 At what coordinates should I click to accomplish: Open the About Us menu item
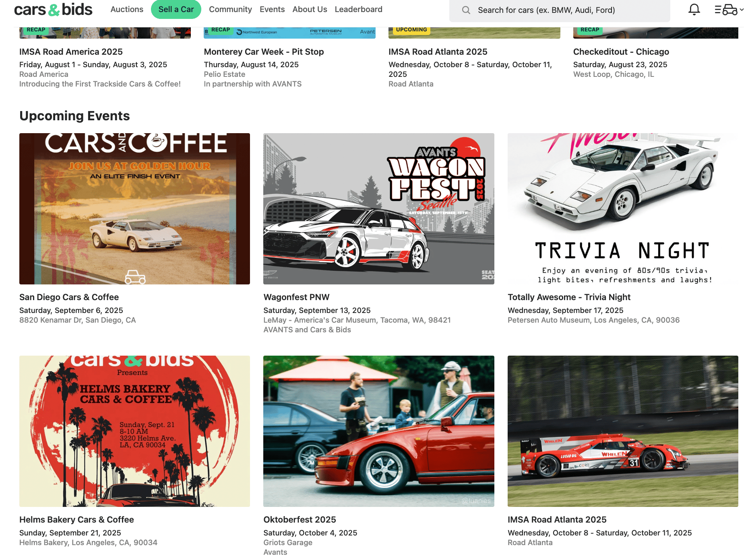tap(310, 9)
